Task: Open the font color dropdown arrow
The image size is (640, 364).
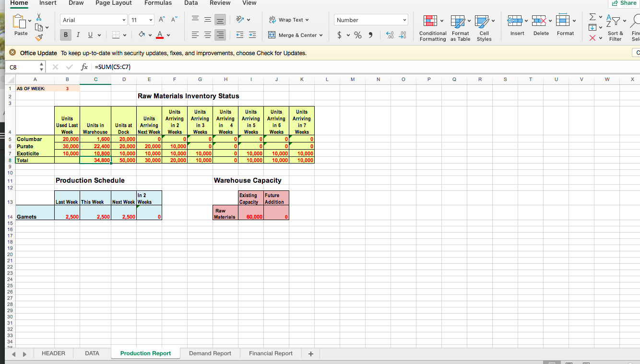Action: pos(168,35)
